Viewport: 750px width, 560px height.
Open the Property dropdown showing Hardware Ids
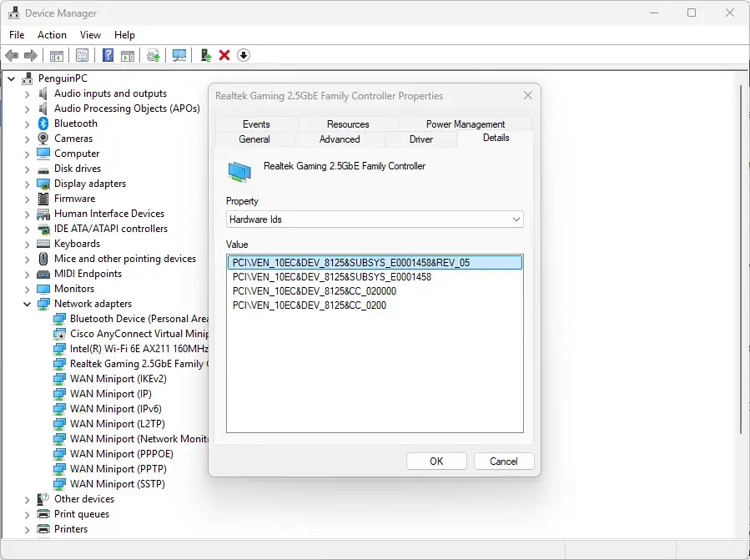(x=375, y=219)
